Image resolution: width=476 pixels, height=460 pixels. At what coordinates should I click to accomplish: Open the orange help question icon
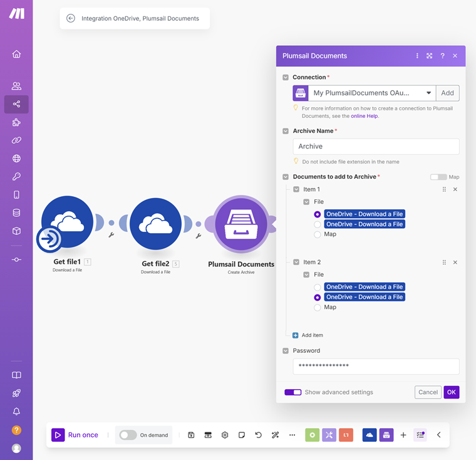16,430
